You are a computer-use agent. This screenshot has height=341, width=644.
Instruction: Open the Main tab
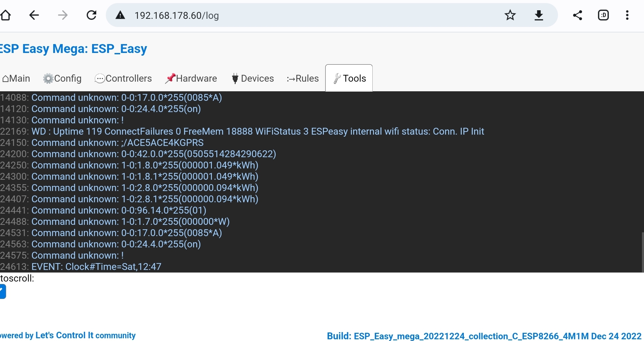[x=16, y=79]
